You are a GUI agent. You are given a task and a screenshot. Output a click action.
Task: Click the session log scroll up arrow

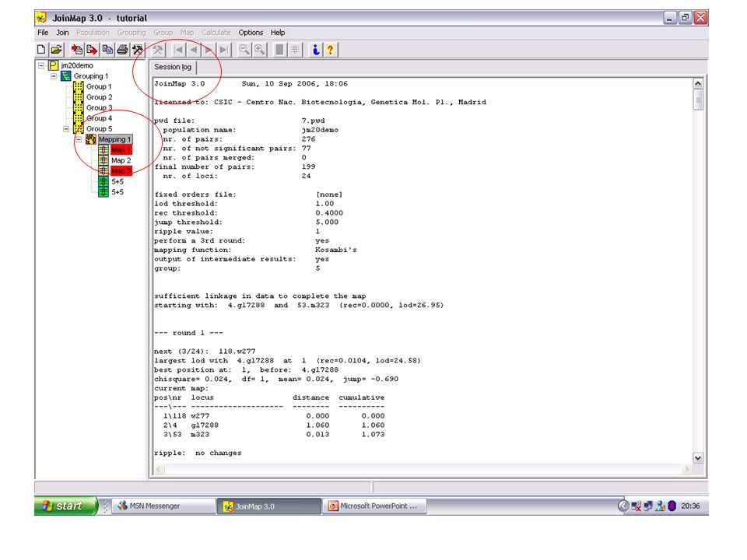[x=698, y=83]
